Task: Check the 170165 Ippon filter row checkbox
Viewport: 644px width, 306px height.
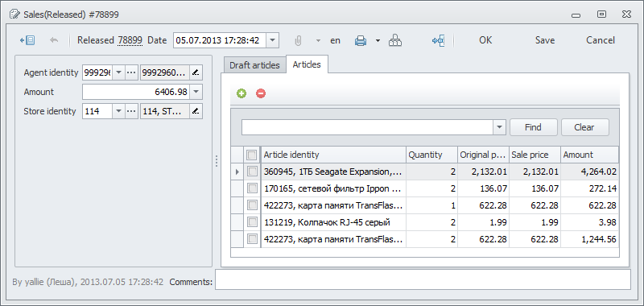Action: [x=252, y=188]
